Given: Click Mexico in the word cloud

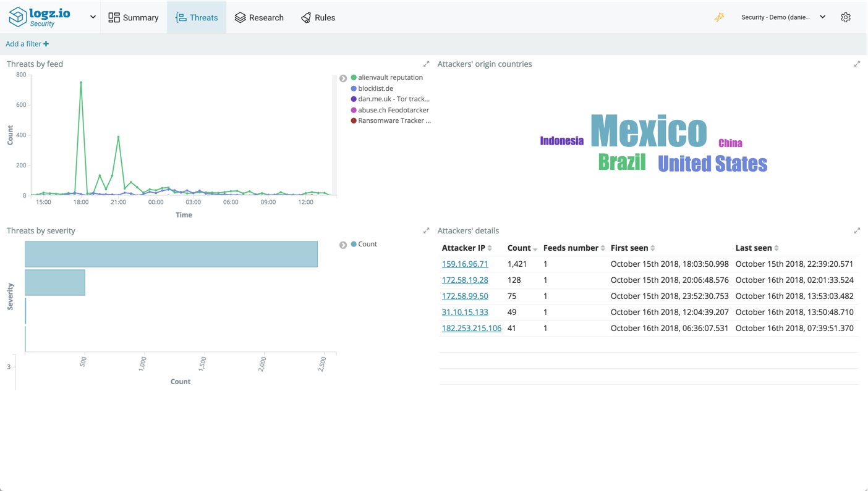Looking at the screenshot, I should pos(649,130).
